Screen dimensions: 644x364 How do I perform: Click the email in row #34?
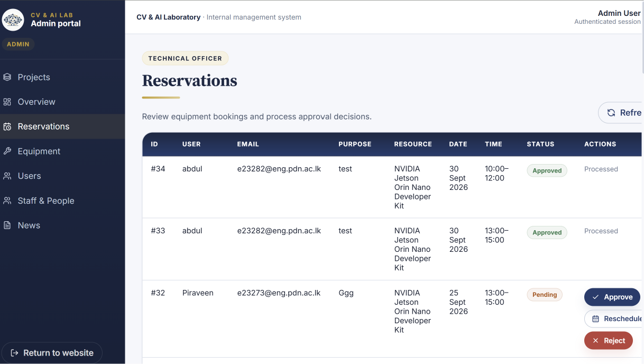(279, 169)
